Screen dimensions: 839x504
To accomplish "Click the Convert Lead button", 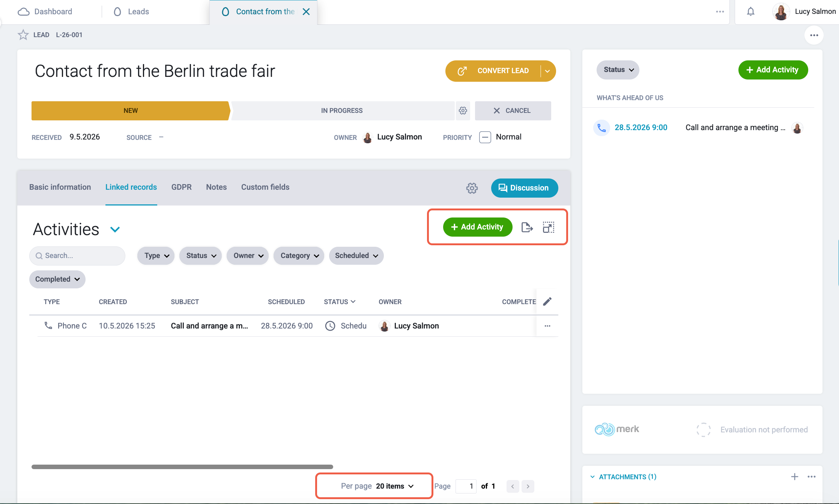I will [493, 71].
